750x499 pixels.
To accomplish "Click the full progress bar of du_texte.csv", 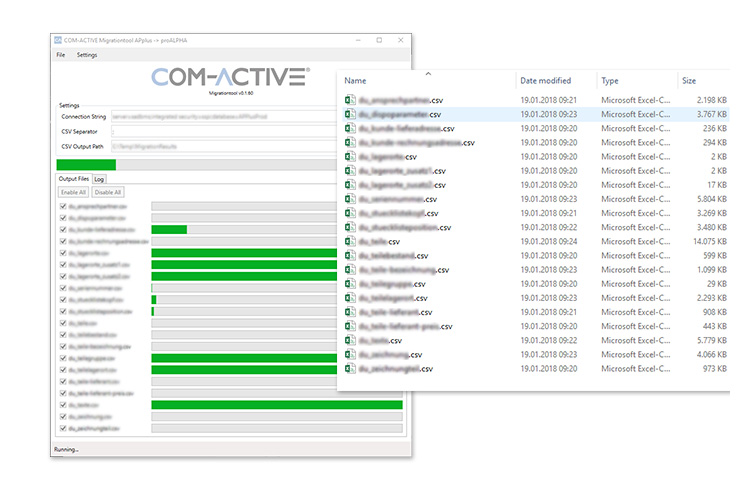I will [277, 405].
